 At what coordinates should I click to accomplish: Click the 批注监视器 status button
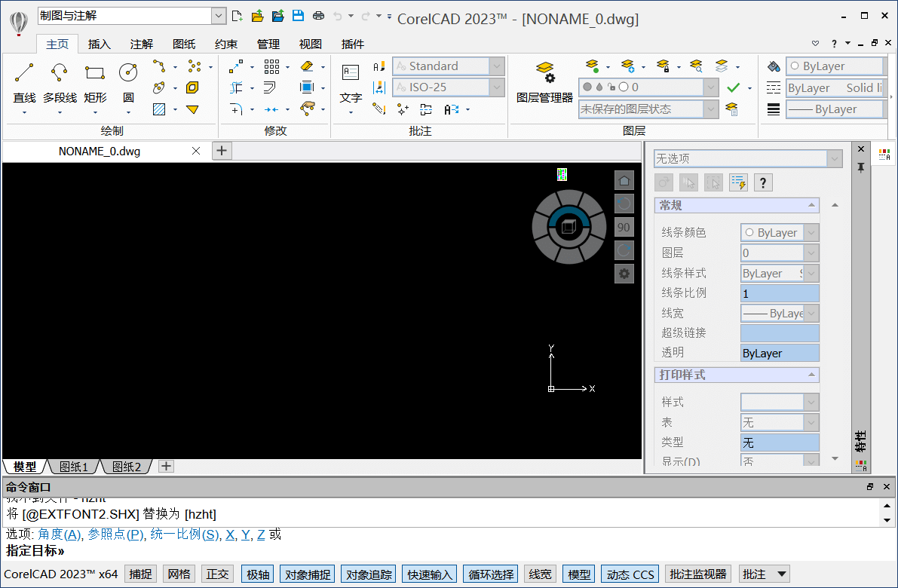pos(697,574)
